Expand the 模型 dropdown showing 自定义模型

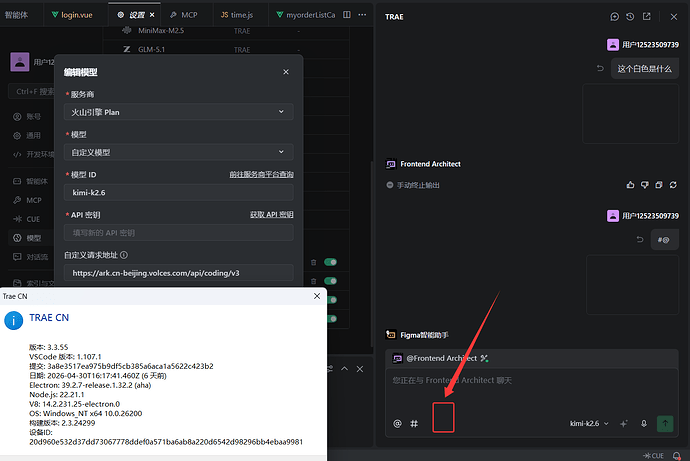pos(179,152)
